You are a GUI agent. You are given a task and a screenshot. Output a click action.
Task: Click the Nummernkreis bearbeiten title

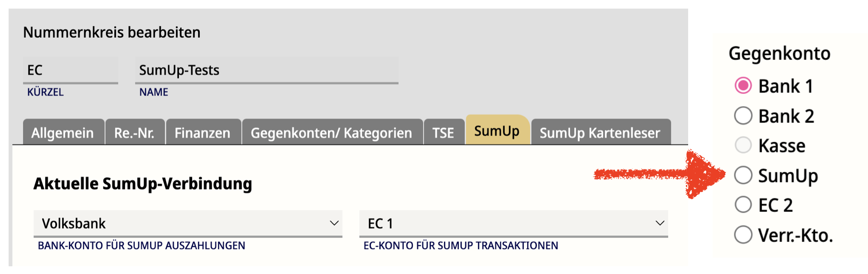(112, 33)
